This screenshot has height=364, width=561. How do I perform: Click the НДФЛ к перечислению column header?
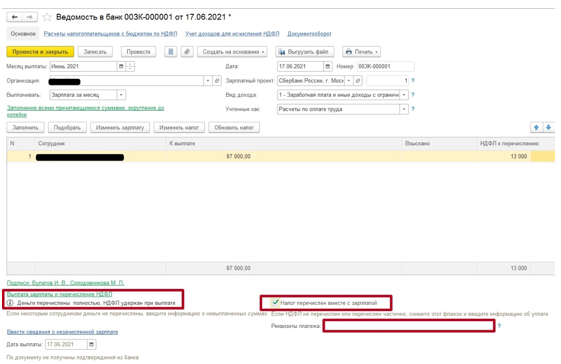coord(516,144)
